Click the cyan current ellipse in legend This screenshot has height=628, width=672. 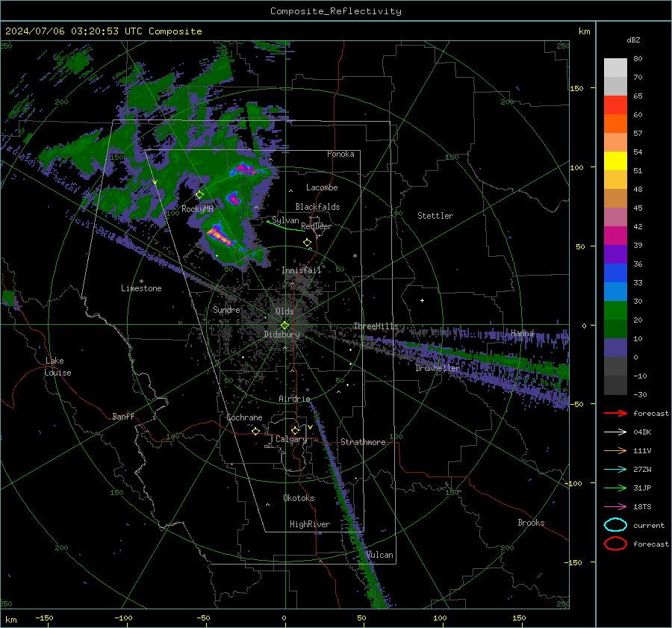[x=615, y=525]
